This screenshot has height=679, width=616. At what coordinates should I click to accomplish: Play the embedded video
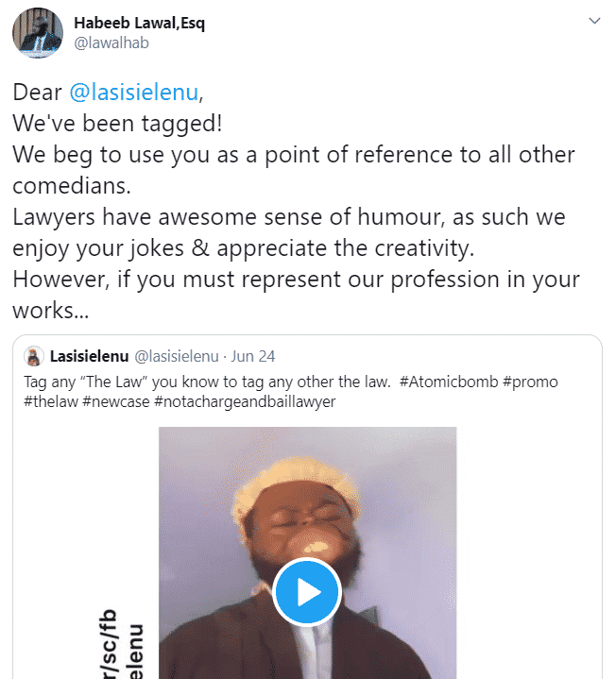(307, 592)
